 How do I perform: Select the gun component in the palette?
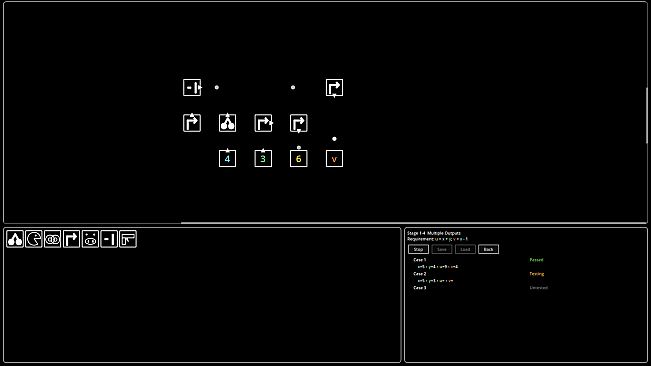pyautogui.click(x=128, y=239)
